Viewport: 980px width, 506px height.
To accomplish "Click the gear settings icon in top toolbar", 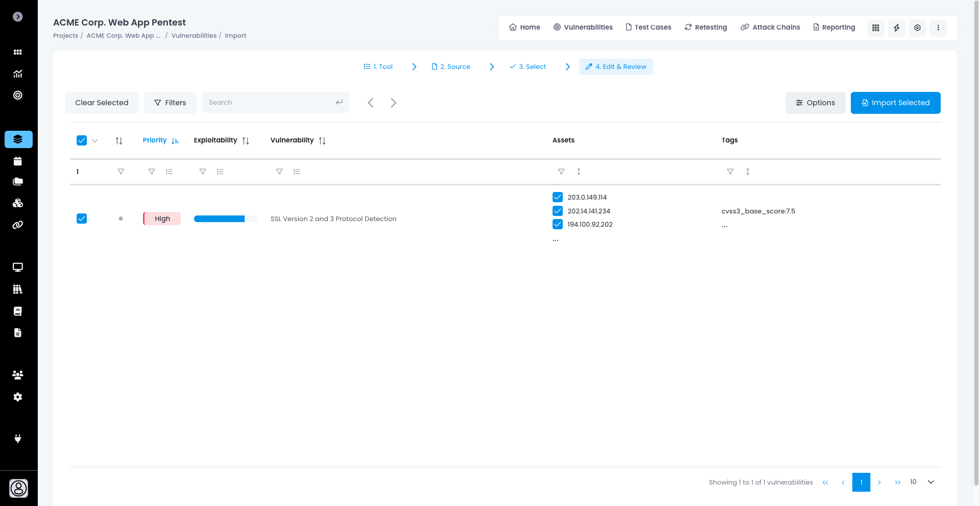I will [917, 28].
